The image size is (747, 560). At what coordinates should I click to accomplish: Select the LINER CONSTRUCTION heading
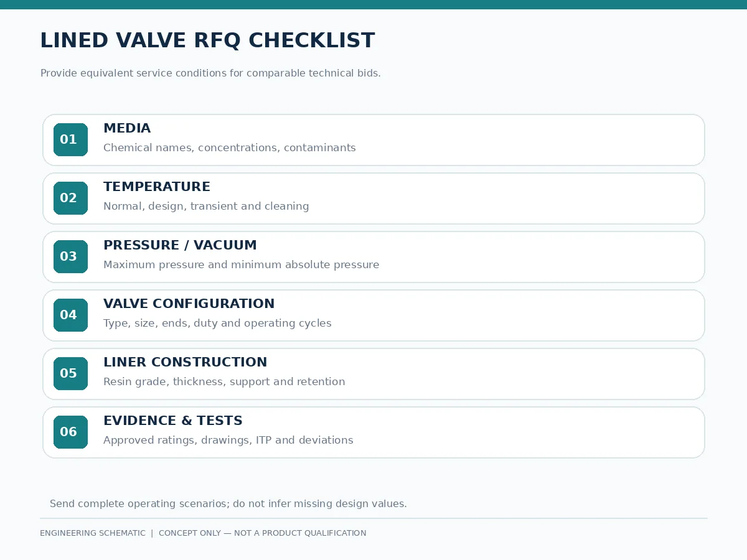pyautogui.click(x=185, y=362)
